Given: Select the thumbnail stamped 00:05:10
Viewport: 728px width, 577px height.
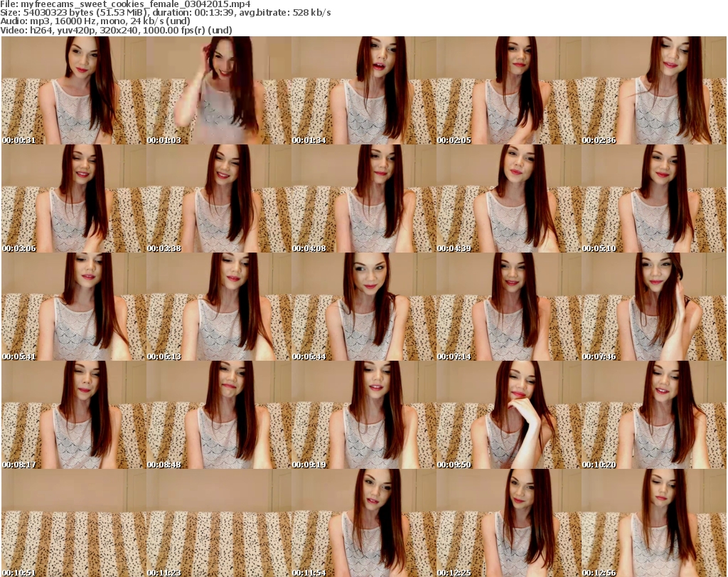Looking at the screenshot, I should [654, 198].
